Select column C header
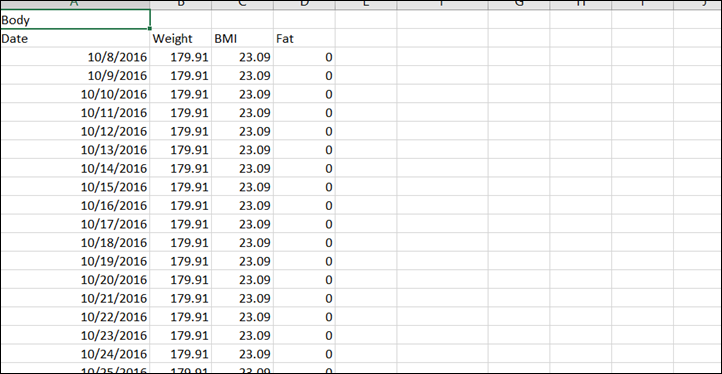 (x=243, y=4)
